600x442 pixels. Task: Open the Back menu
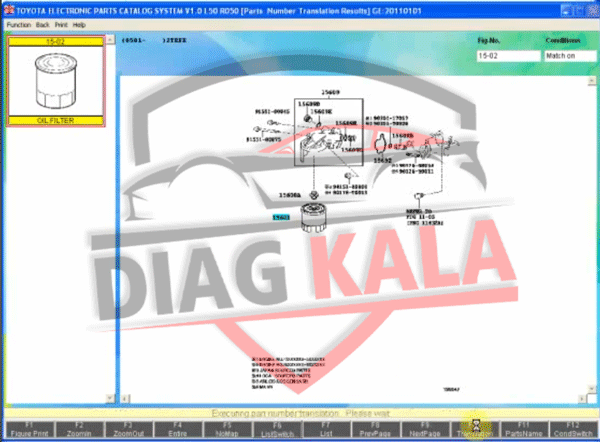[x=42, y=25]
